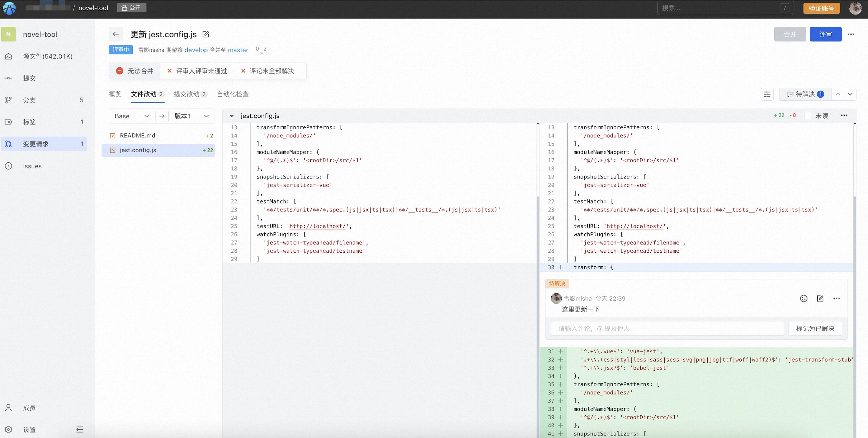This screenshot has height=438, width=868.
Task: Jump to next unresolved comment
Action: click(x=850, y=94)
